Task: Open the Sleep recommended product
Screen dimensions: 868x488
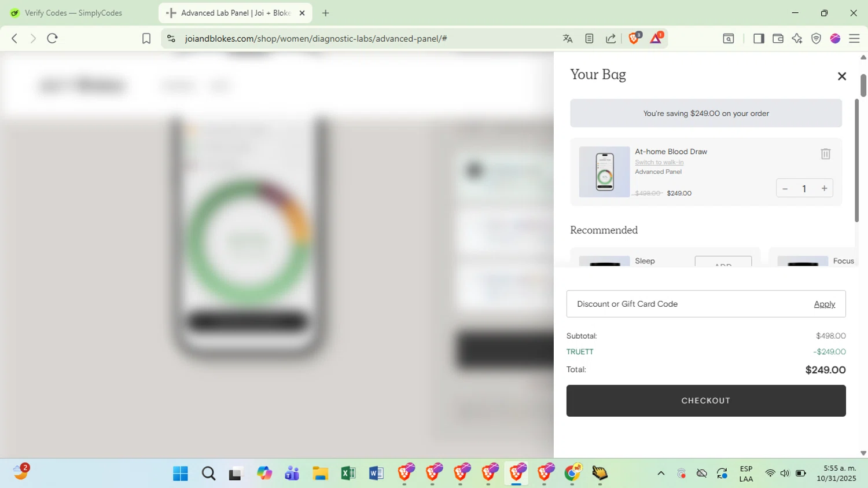Action: [x=645, y=261]
